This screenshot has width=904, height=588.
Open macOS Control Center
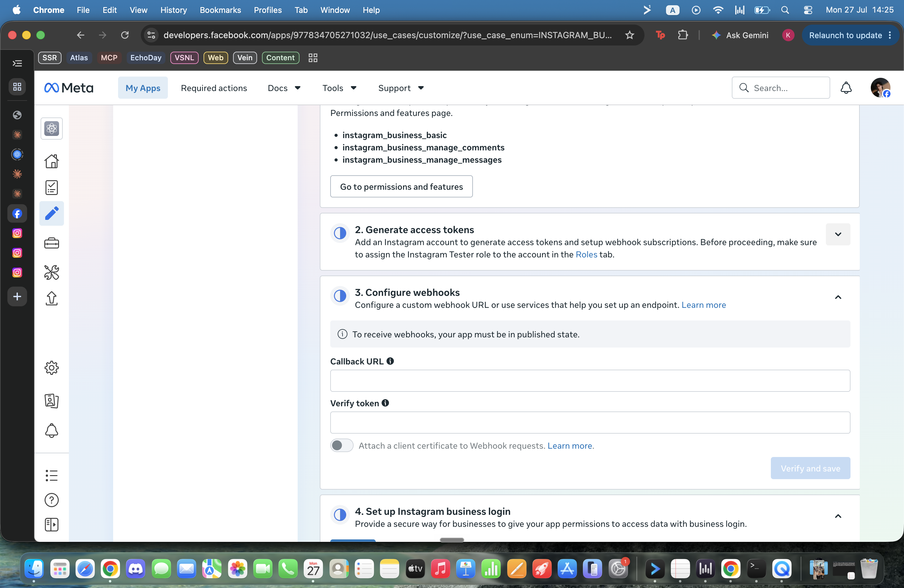(808, 10)
